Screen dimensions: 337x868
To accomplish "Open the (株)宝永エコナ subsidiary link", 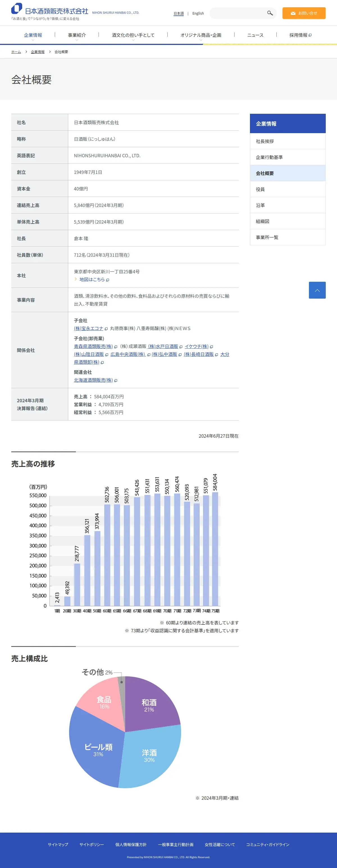I will point(89,329).
